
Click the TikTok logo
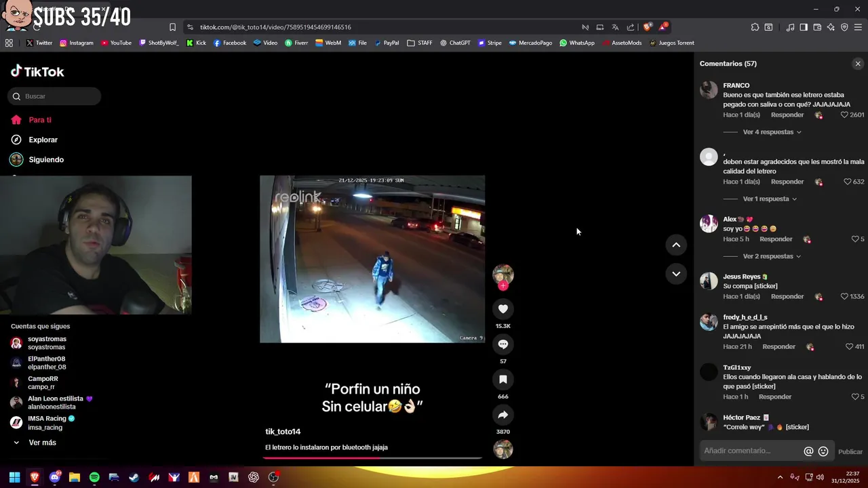37,71
